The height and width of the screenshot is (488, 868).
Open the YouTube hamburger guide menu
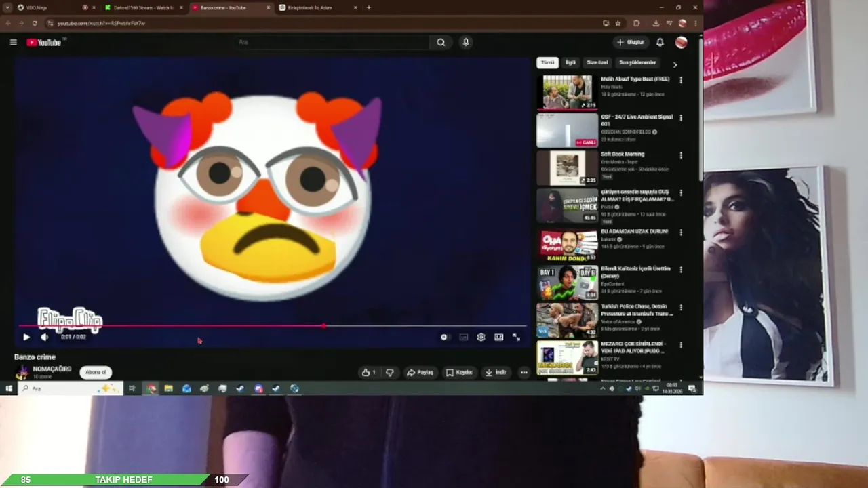click(x=13, y=43)
